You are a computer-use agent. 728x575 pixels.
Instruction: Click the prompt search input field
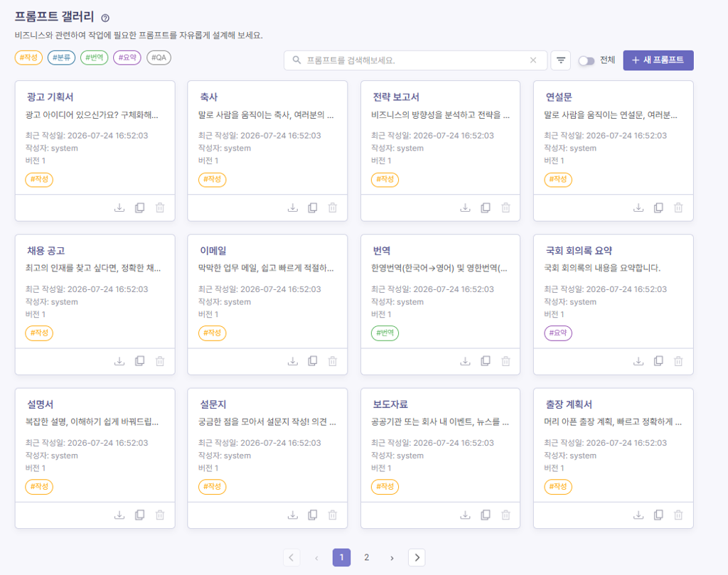(x=415, y=60)
